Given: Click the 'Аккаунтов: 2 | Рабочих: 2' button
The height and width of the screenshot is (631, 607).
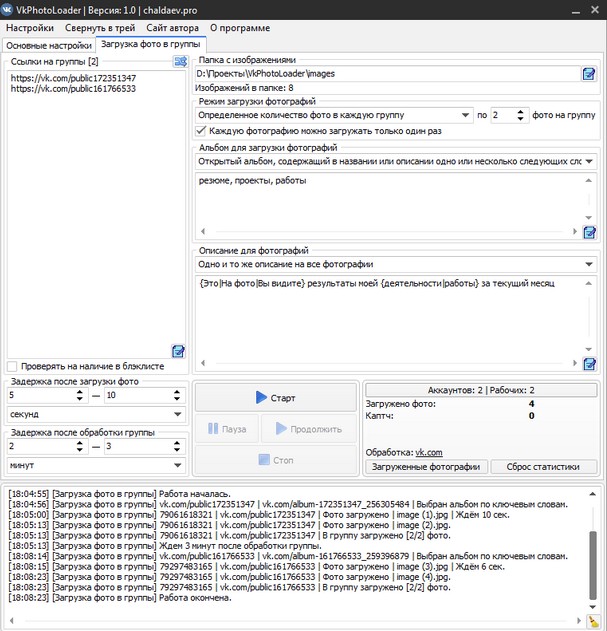Looking at the screenshot, I should click(481, 390).
